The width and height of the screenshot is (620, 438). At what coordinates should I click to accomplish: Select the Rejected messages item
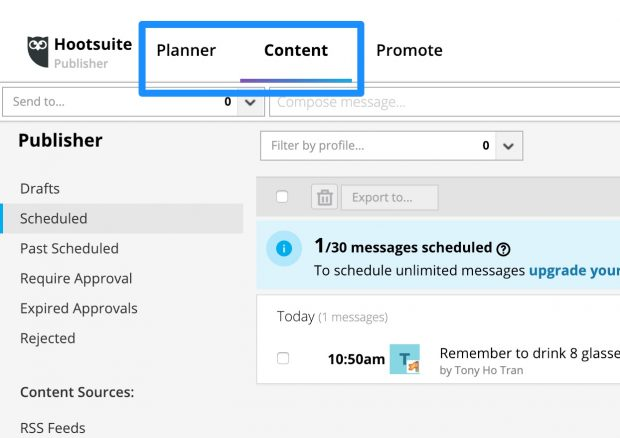click(x=47, y=338)
